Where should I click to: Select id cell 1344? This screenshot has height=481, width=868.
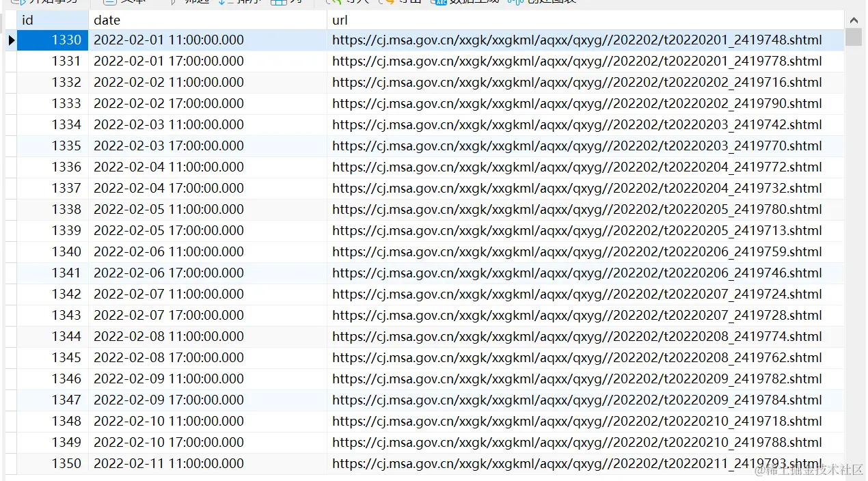tap(53, 337)
